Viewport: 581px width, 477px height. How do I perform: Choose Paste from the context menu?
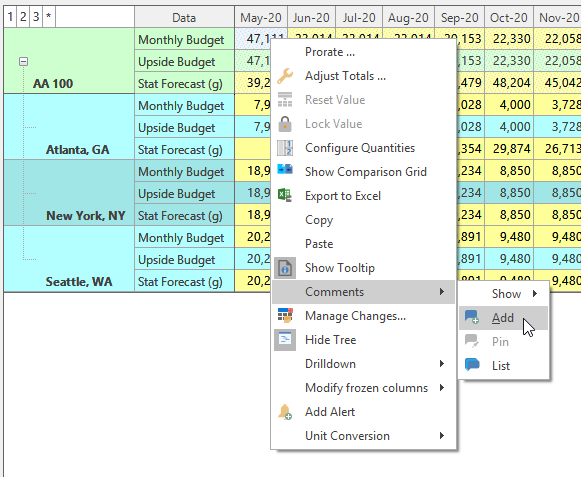tap(363, 244)
